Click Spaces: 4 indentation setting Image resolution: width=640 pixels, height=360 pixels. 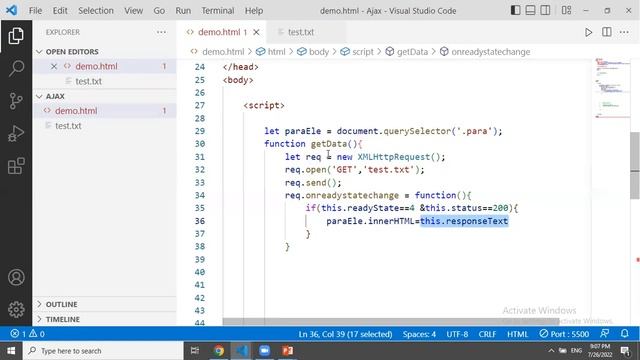[419, 334]
